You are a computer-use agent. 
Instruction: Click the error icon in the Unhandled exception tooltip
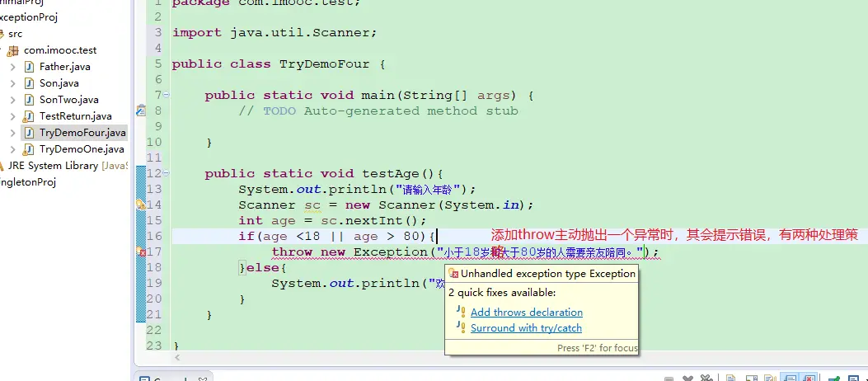453,273
